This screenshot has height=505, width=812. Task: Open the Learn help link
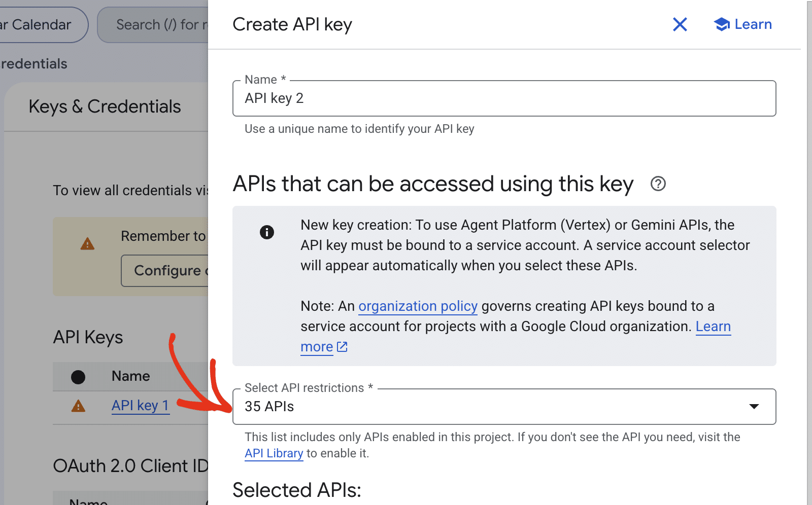click(742, 24)
